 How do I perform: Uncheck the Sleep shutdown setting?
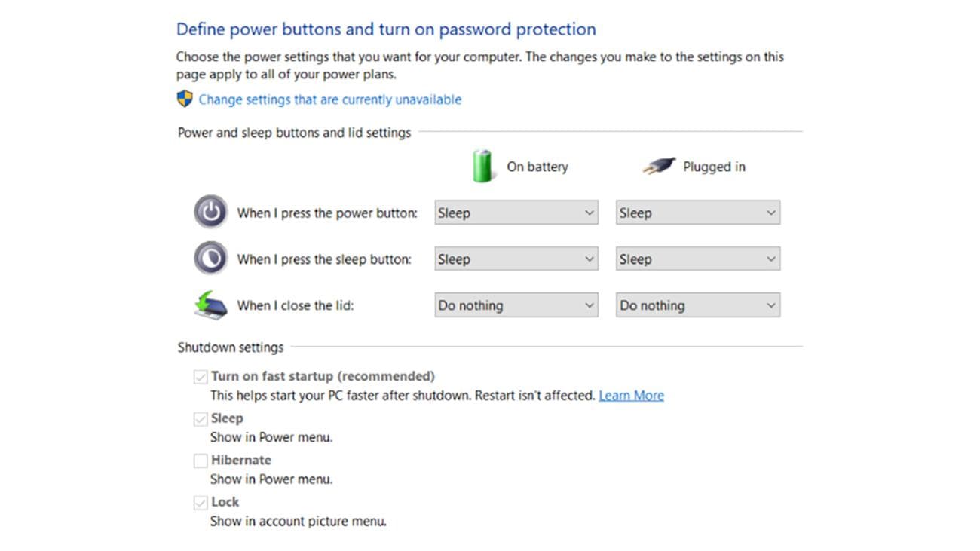pyautogui.click(x=201, y=418)
